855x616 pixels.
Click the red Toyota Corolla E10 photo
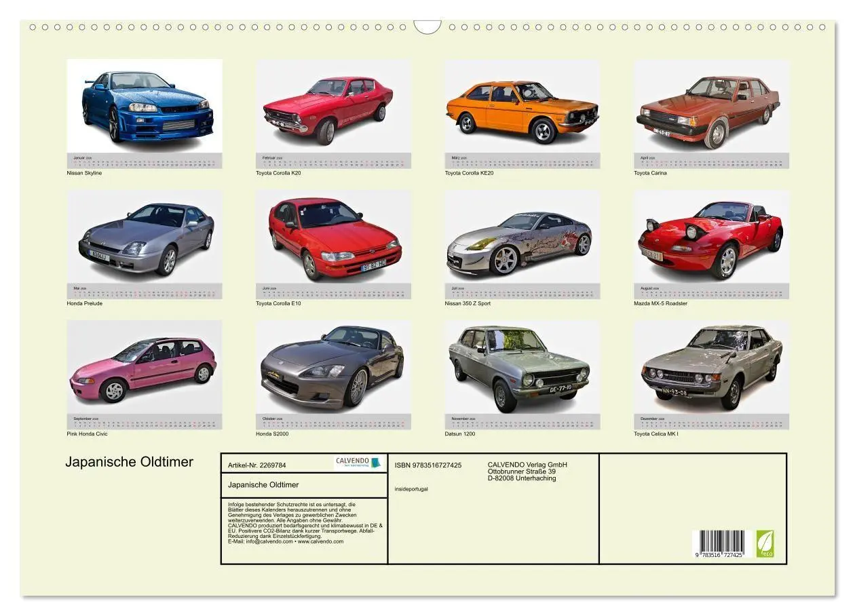tap(333, 237)
